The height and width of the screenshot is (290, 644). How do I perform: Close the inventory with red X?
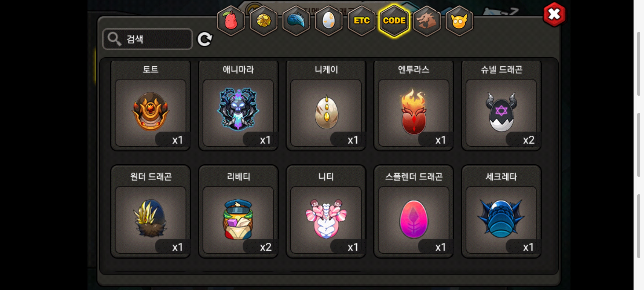pos(554,15)
